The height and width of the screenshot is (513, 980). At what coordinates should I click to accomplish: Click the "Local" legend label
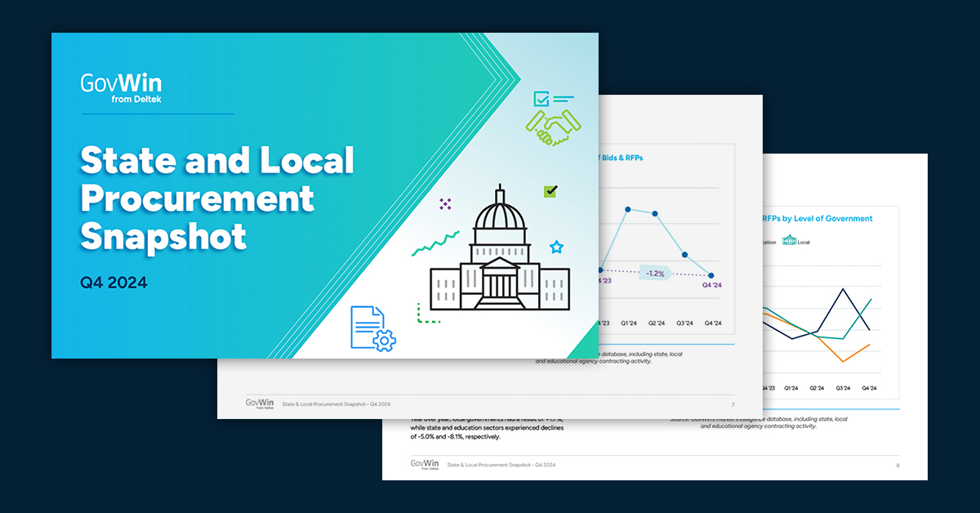point(804,242)
